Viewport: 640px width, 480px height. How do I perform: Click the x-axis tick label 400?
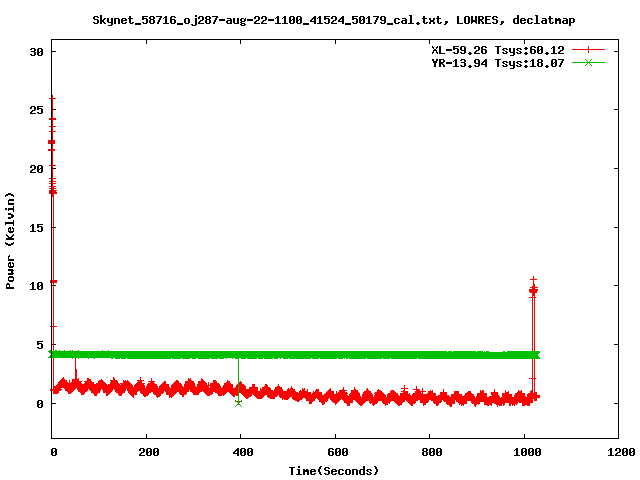tap(243, 452)
